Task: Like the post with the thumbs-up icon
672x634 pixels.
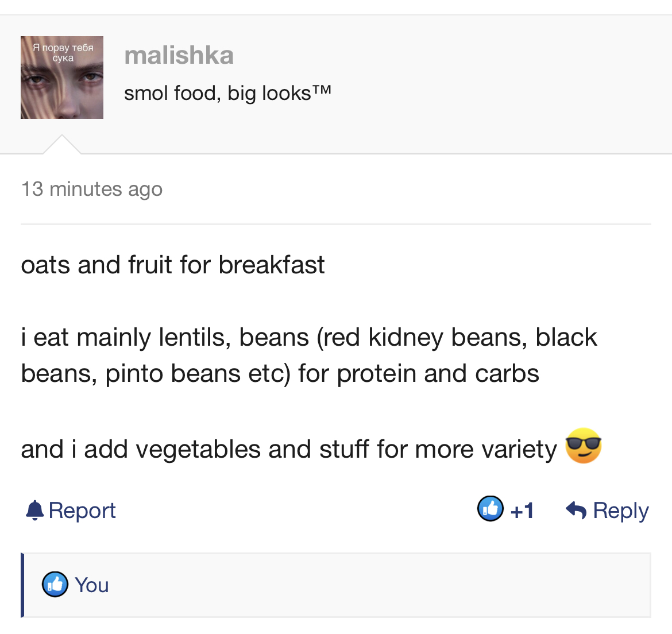Action: 491,508
